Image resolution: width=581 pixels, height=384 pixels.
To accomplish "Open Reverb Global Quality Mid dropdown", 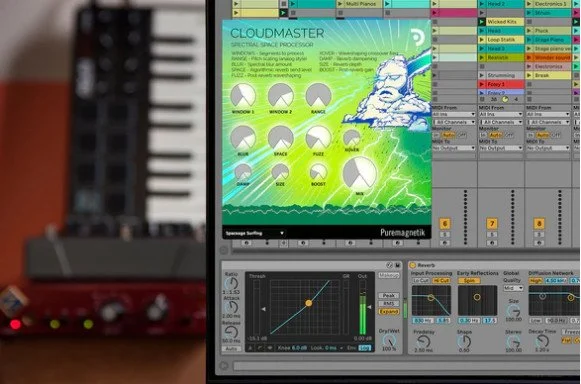I will pyautogui.click(x=513, y=288).
